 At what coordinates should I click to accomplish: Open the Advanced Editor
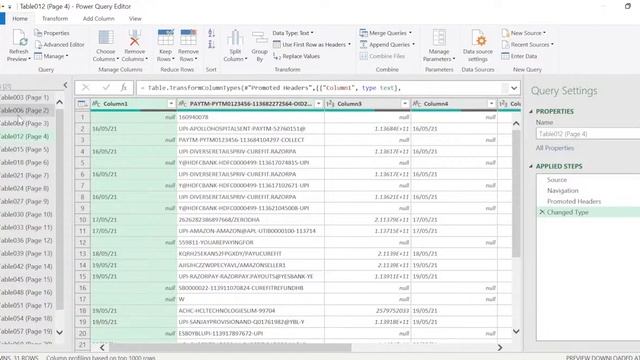[x=59, y=44]
